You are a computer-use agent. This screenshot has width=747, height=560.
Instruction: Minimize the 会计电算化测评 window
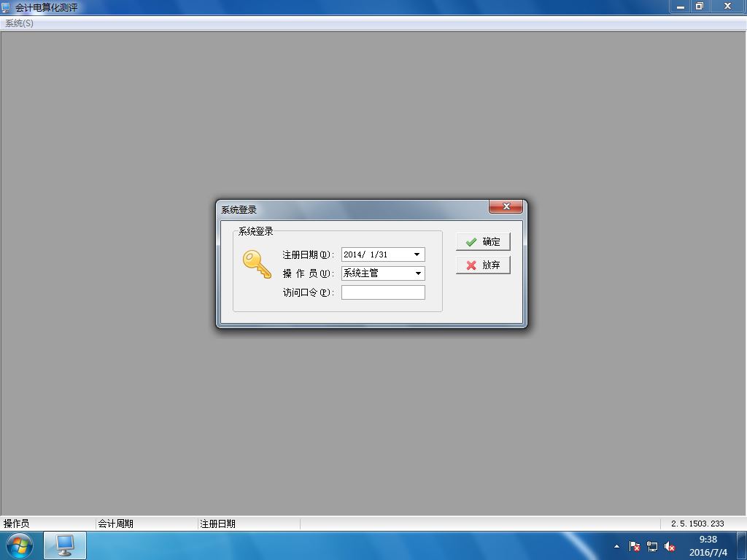(681, 6)
